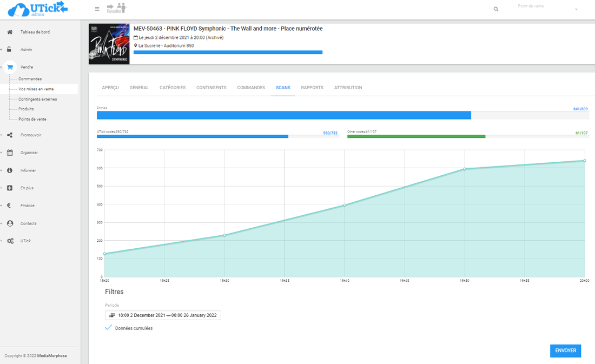Click the Periode date range field
This screenshot has height=364, width=595.
pos(163,315)
